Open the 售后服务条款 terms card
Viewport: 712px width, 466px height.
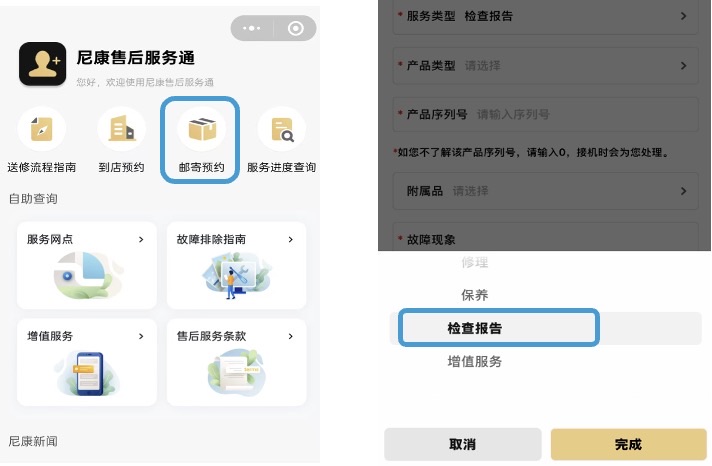236,362
